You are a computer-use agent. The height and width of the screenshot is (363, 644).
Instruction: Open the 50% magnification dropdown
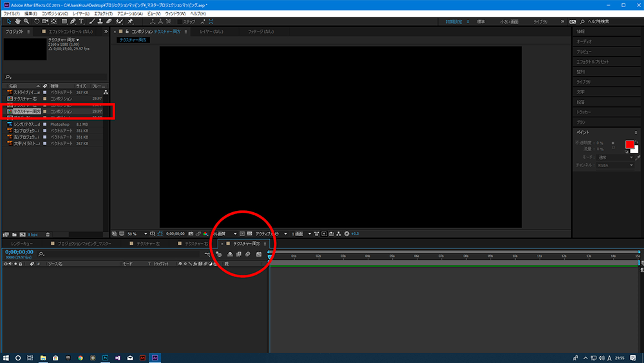click(137, 233)
